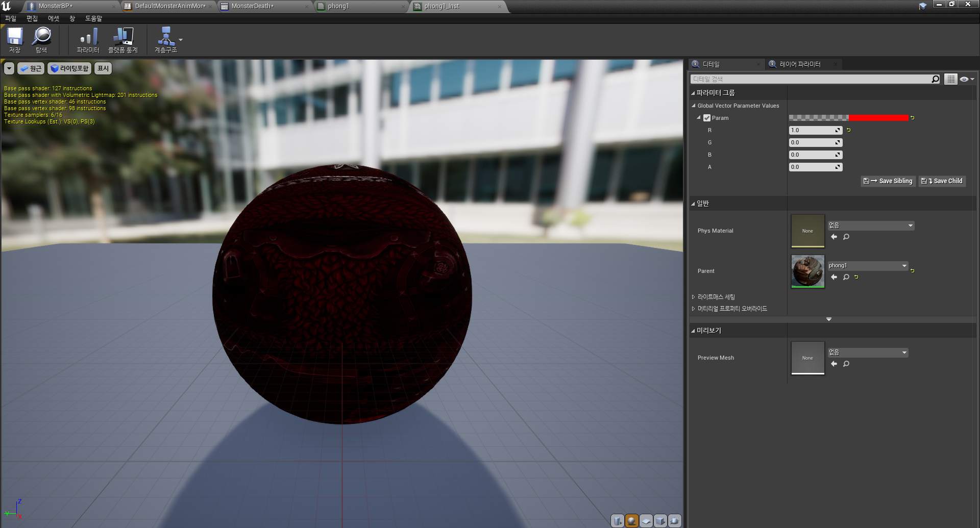The width and height of the screenshot is (980, 528).
Task: Click the tutorial graduation cap icon
Action: [x=923, y=6]
